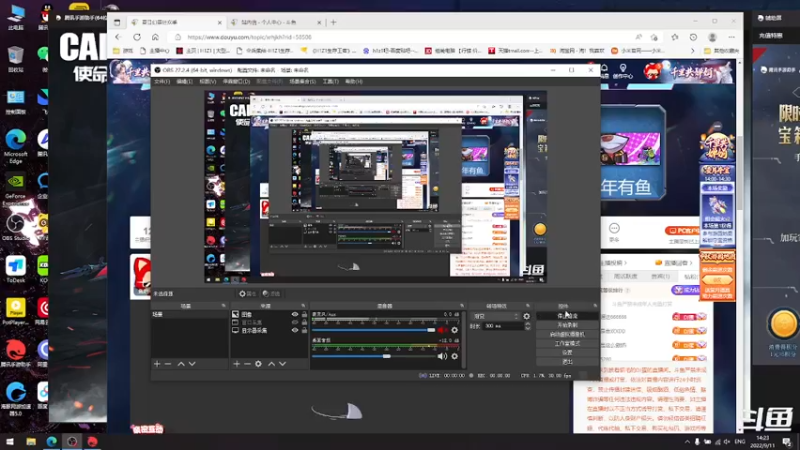This screenshot has height=450, width=800.
Task: Open the 视图(V) menu in OBS
Action: (x=207, y=82)
